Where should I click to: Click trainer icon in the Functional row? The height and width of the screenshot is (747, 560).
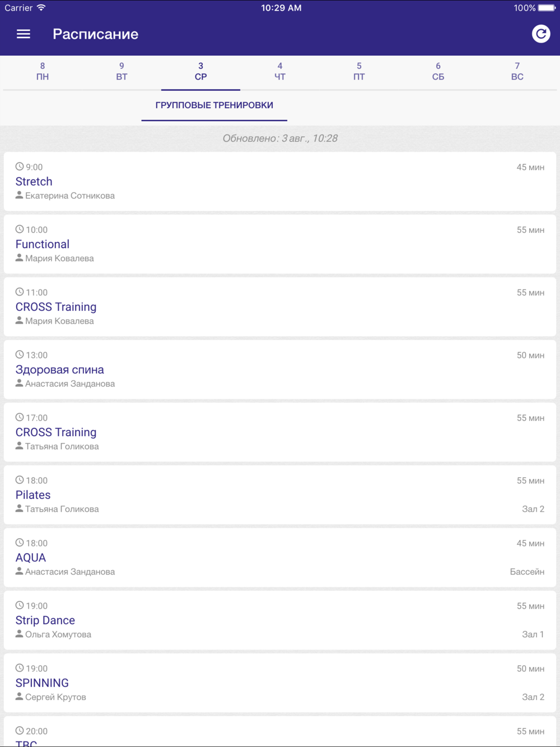pos(19,258)
